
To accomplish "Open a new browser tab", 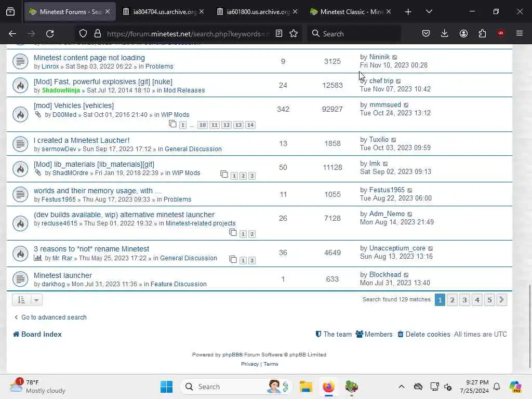I will 408,12.
